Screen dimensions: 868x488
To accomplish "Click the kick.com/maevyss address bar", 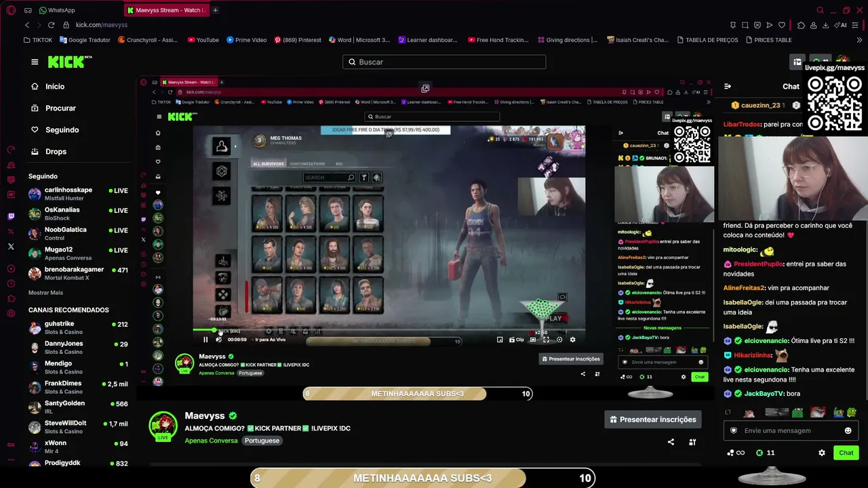I will tap(101, 25).
